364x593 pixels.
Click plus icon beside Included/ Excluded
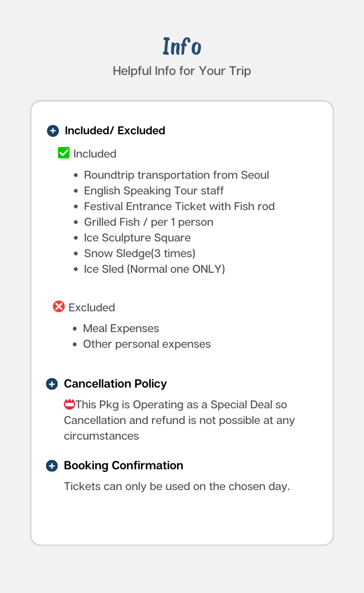click(52, 131)
